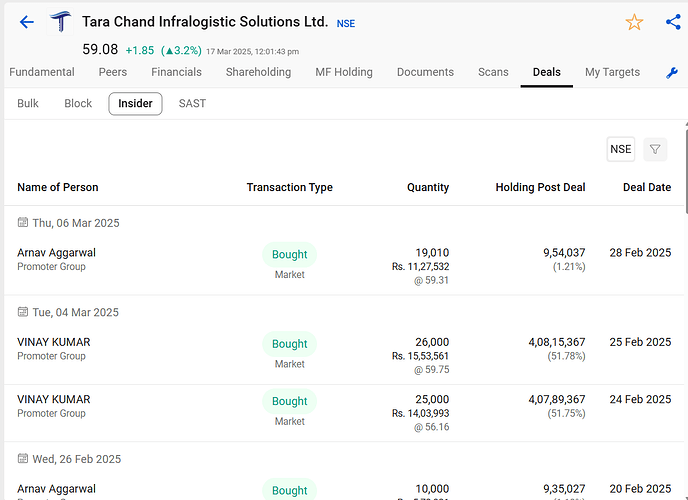Screen dimensions: 688x500
Task: Click the Tara Chand company logo
Action: coord(60,22)
